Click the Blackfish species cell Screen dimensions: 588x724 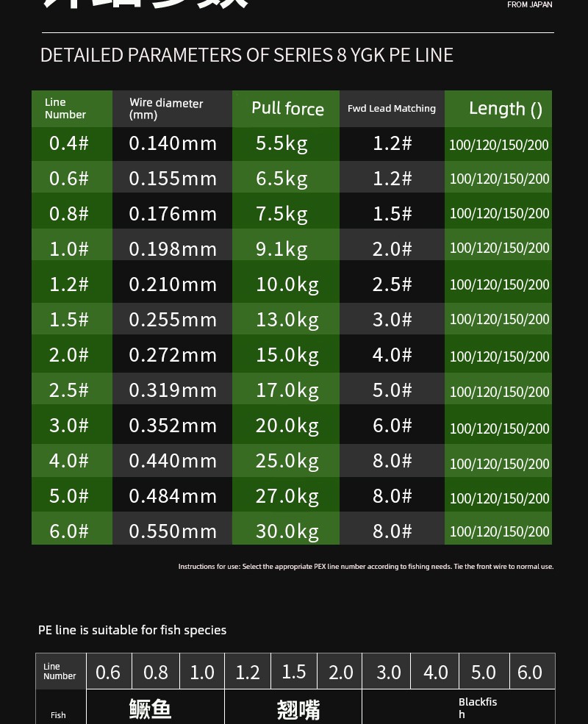(x=478, y=708)
